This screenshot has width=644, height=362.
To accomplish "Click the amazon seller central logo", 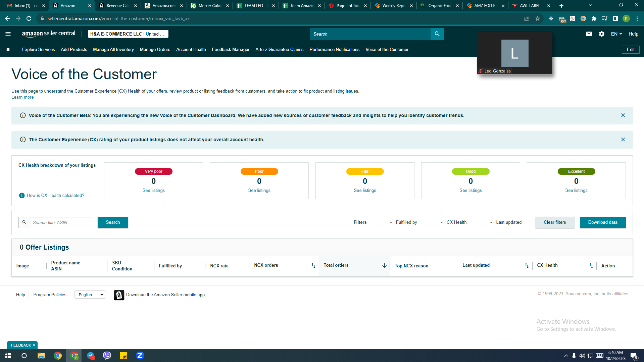I will 49,34.
